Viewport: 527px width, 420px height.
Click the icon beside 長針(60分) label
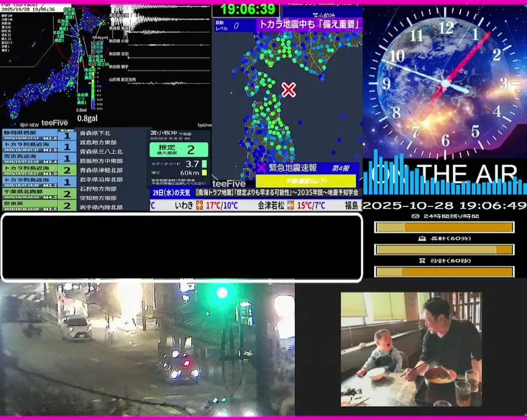422,238
